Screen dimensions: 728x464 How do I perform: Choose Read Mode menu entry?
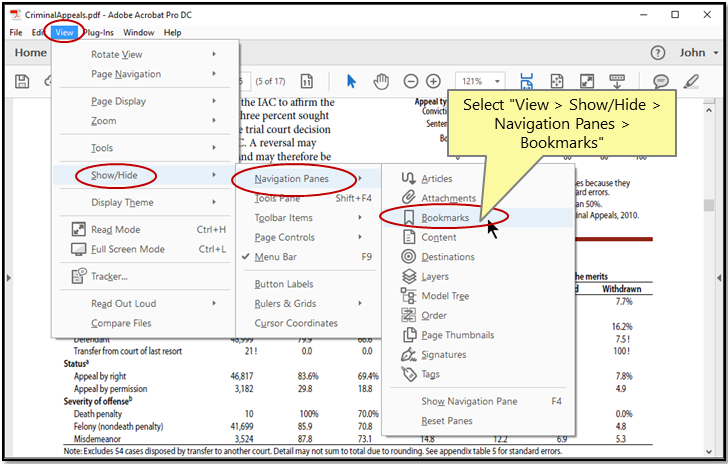[x=145, y=229]
